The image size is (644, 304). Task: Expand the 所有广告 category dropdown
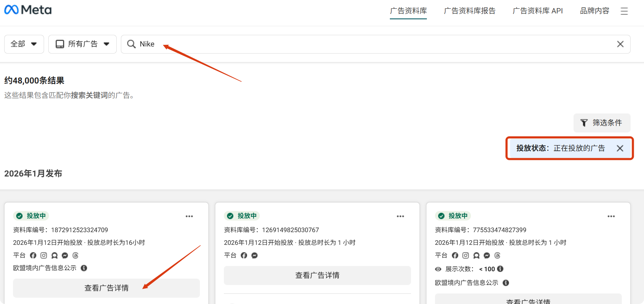point(82,44)
